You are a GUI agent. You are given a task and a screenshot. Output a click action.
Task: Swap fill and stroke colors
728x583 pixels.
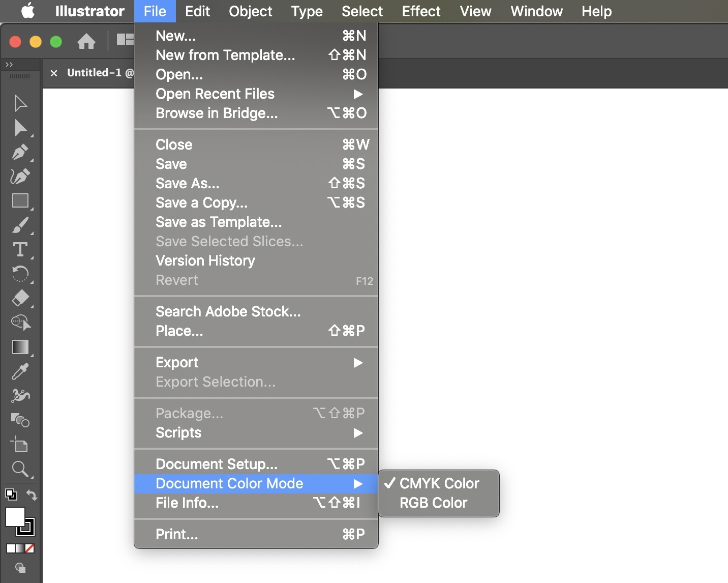point(32,495)
